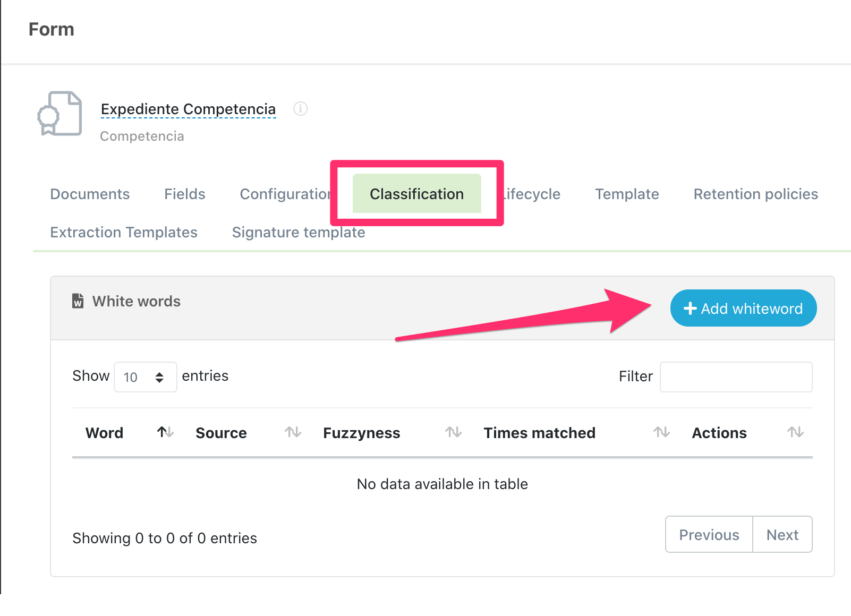Sort by Actions column arrows

tap(795, 432)
